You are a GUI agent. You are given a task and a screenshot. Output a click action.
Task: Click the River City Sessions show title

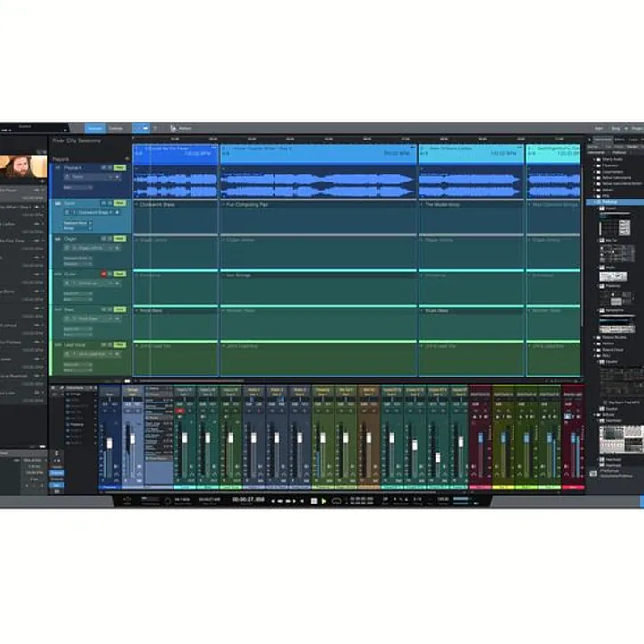click(x=76, y=140)
